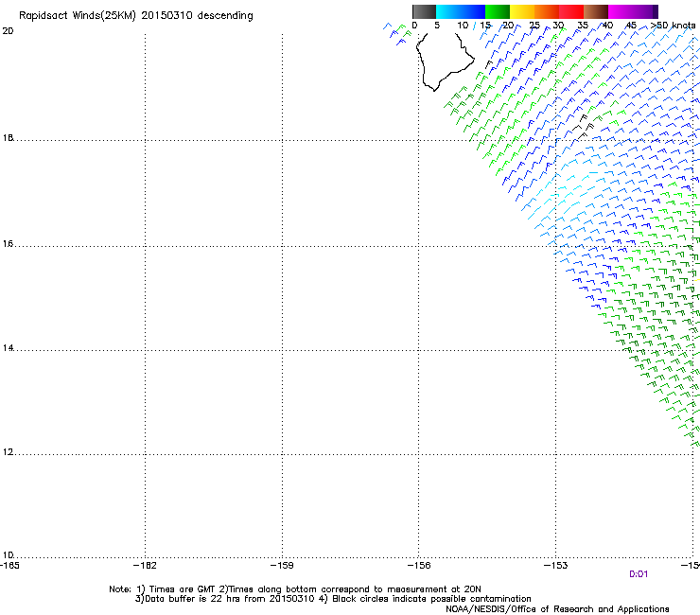Click the latitude label 12
The width and height of the screenshot is (700, 615).
tap(8, 452)
